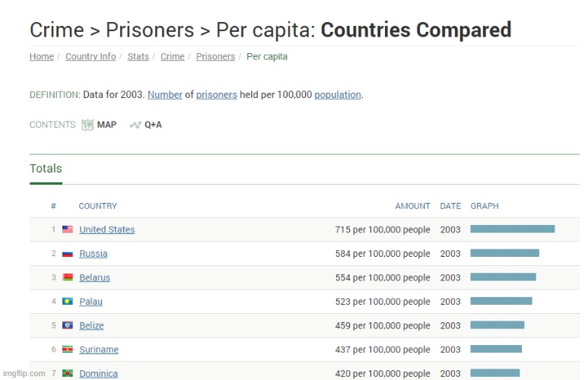Go to Country Info breadcrumb
This screenshot has width=588, height=380.
click(91, 57)
